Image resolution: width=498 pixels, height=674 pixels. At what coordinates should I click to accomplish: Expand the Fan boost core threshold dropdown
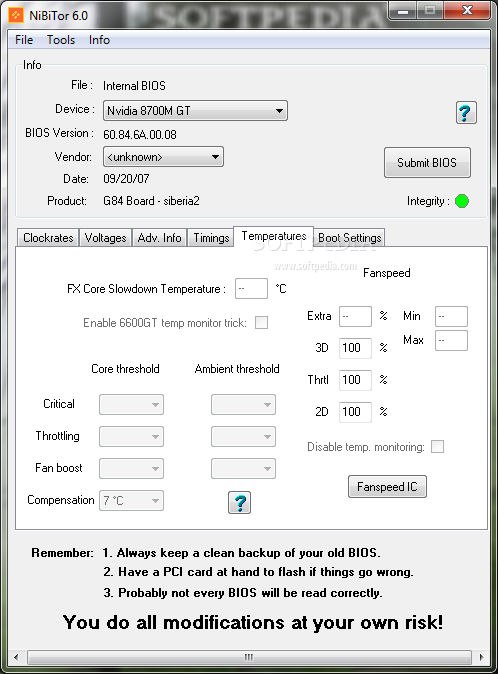coord(131,469)
